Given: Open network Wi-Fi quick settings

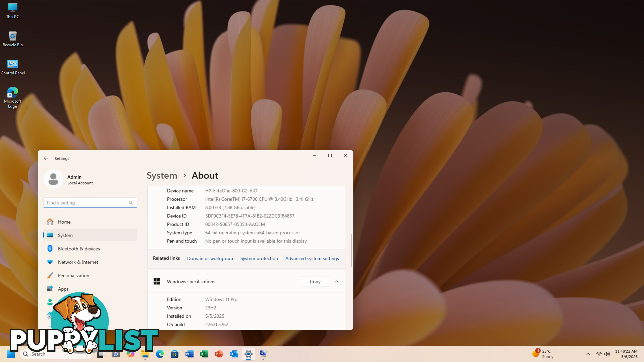Looking at the screenshot, I should pyautogui.click(x=599, y=354).
